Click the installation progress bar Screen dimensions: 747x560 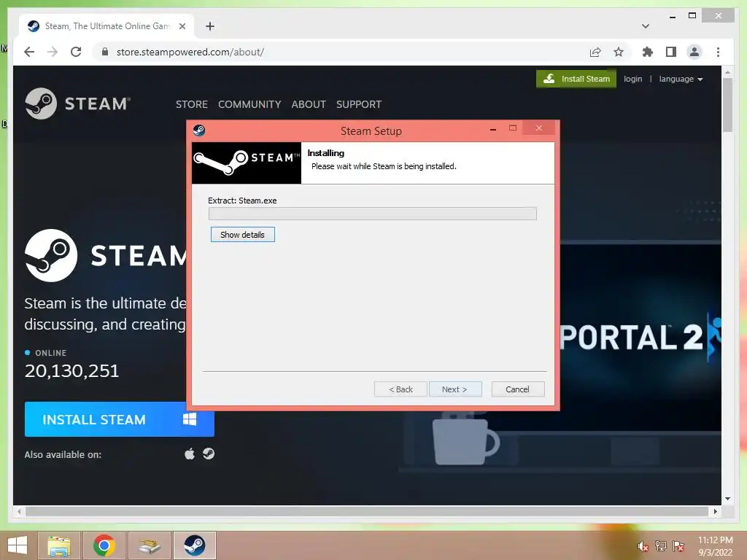point(373,214)
